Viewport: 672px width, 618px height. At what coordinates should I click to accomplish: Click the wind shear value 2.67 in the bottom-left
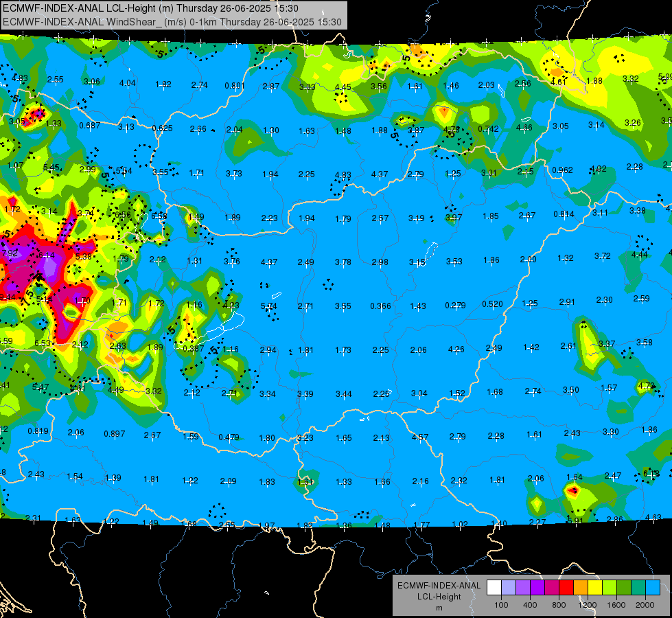(152, 435)
